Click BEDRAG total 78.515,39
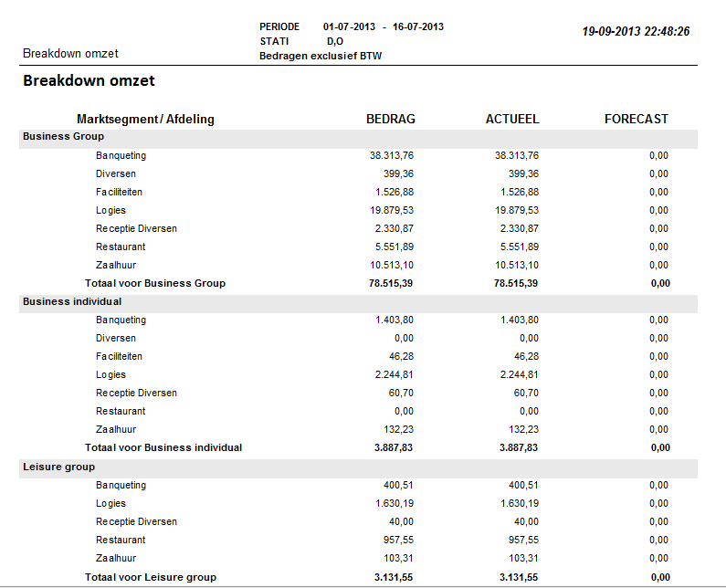The height and width of the screenshot is (588, 726). pos(391,283)
